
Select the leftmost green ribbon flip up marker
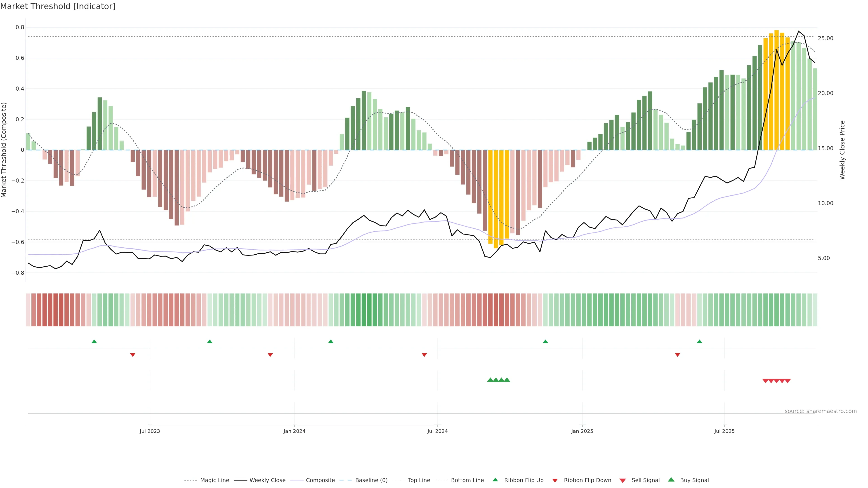coord(94,342)
